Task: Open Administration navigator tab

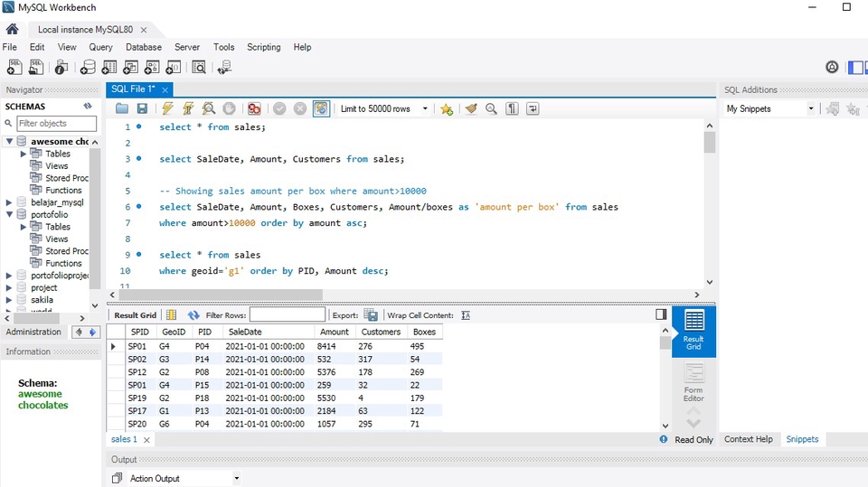Action: pos(33,332)
